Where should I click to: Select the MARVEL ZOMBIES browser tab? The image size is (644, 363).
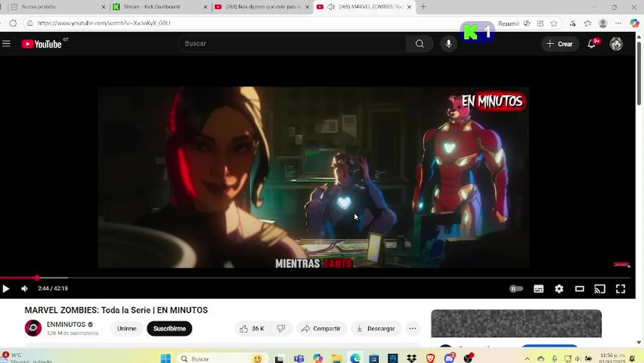pyautogui.click(x=364, y=7)
